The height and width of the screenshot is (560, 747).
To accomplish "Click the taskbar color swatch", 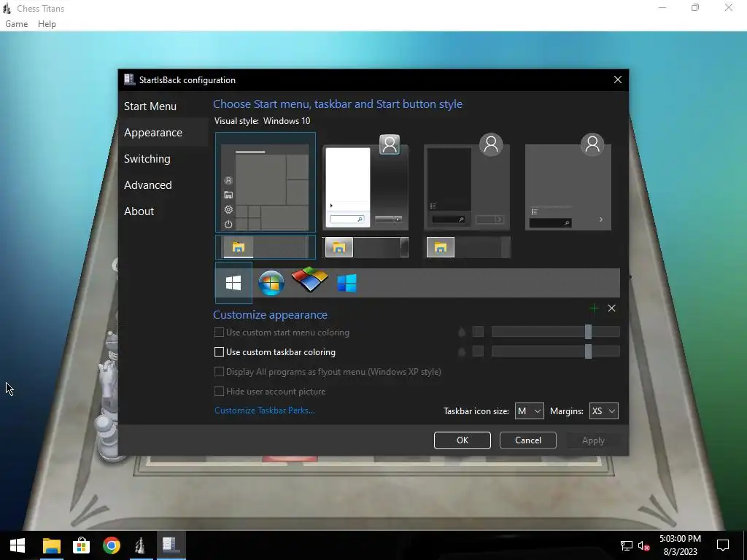I will click(478, 351).
